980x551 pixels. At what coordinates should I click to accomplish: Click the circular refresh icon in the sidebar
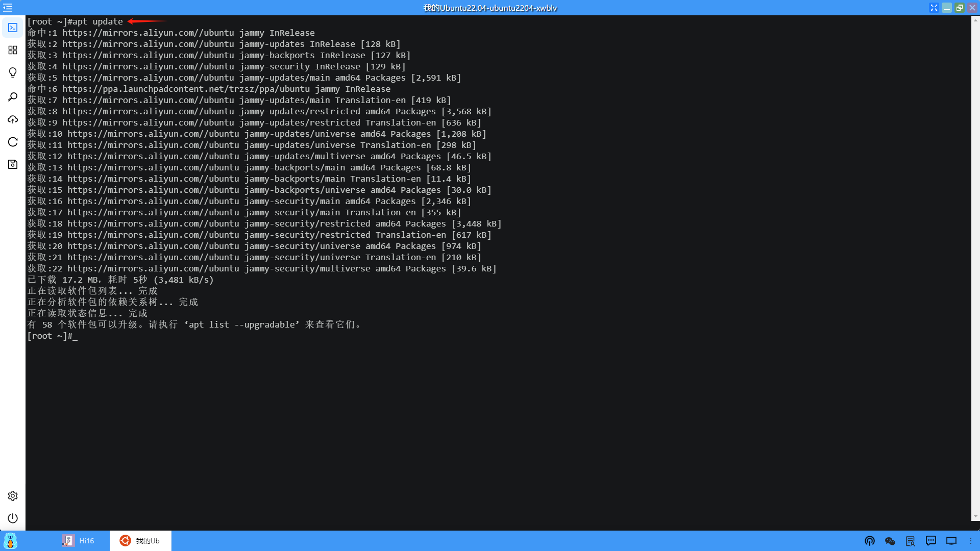(13, 142)
